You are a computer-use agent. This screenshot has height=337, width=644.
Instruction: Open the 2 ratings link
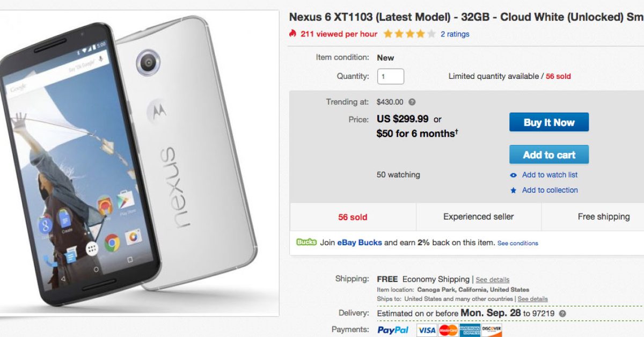(455, 34)
